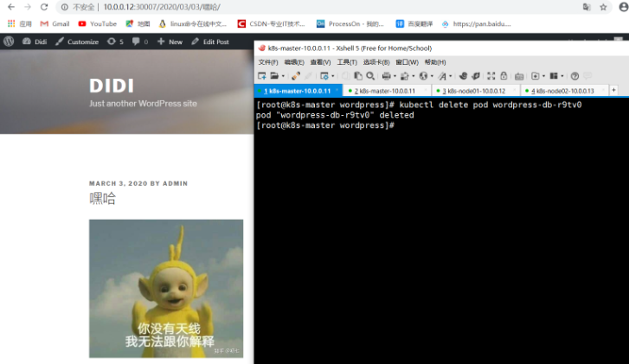Open the 文件(F) menu in Xshell
This screenshot has height=364, width=629.
pyautogui.click(x=268, y=62)
